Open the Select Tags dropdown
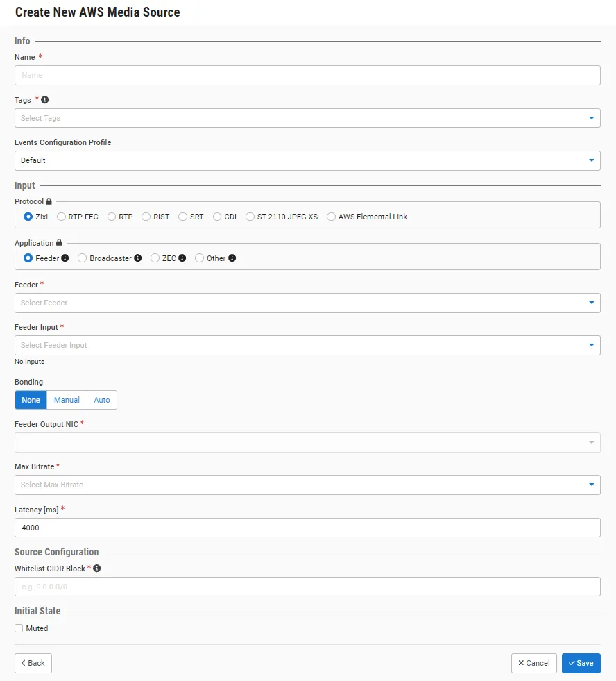 pyautogui.click(x=307, y=118)
